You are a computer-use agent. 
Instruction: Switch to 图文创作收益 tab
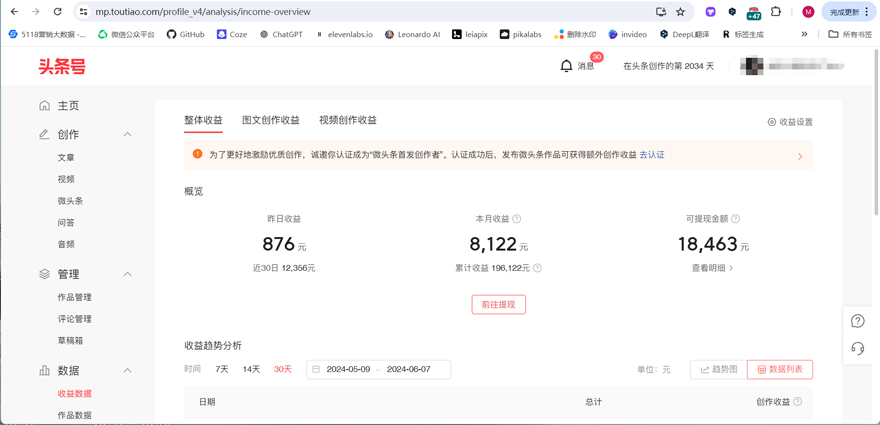(270, 120)
